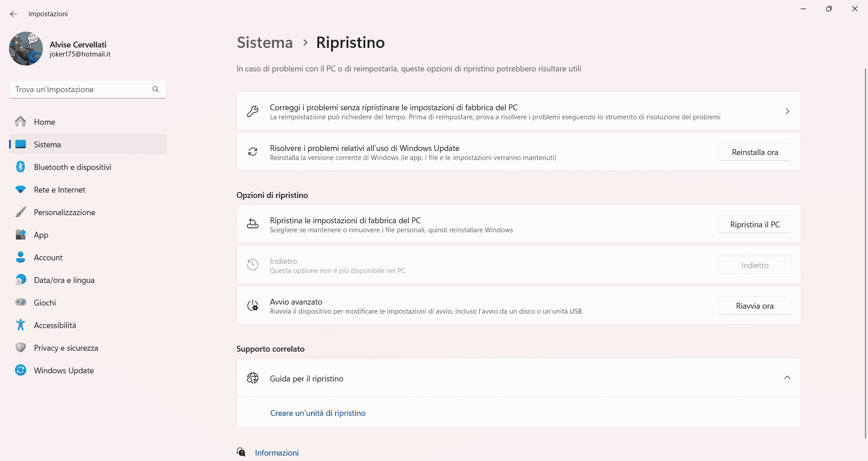Screen dimensions: 868x461
Task: Open the Bluetooth e dispositivi section
Action: [x=20, y=167]
